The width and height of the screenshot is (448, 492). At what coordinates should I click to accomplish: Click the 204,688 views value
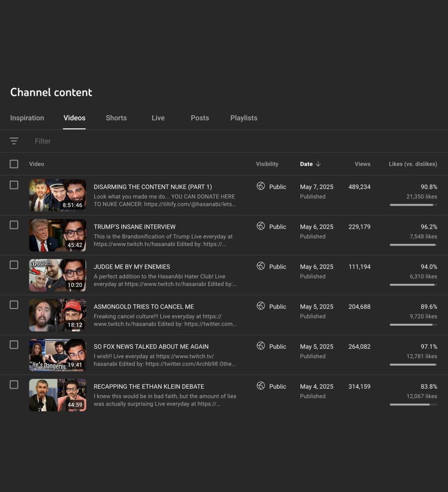[x=359, y=307]
